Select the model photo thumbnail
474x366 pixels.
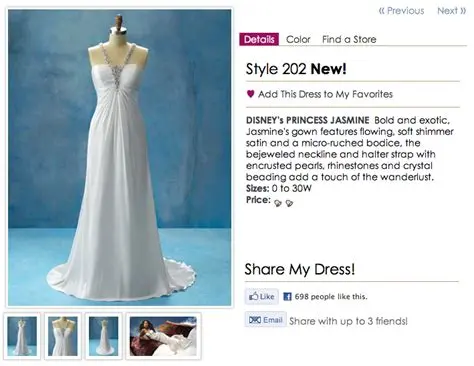click(163, 336)
